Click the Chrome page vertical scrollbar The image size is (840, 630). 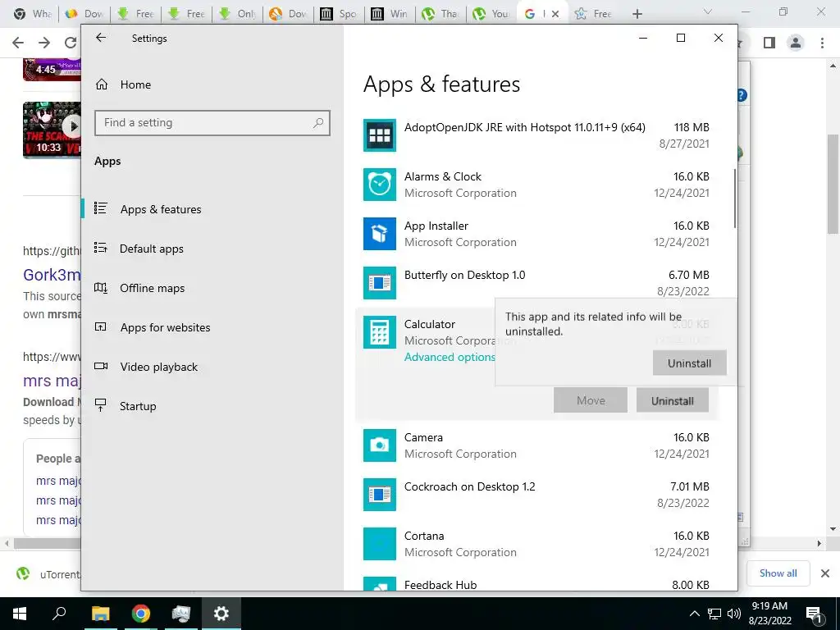click(833, 185)
